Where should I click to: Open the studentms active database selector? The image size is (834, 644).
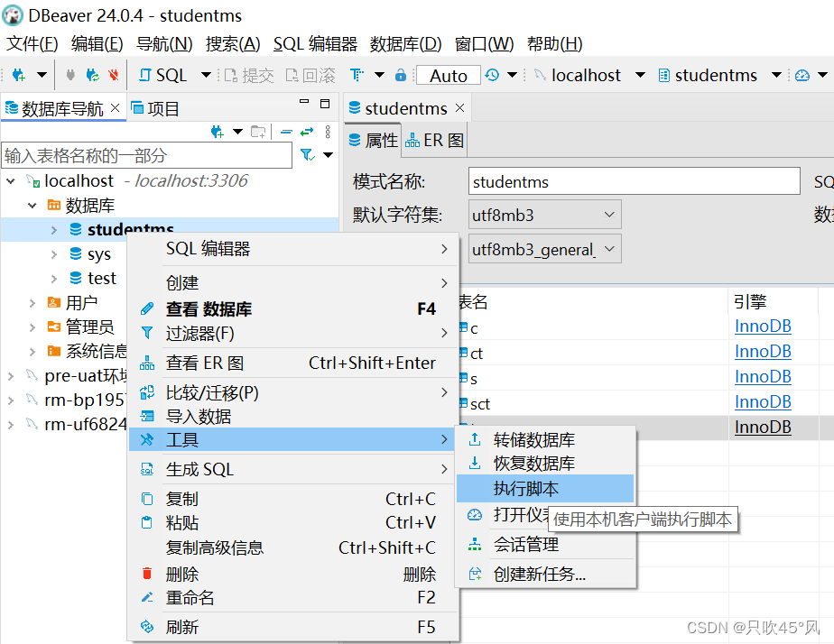pyautogui.click(x=716, y=75)
